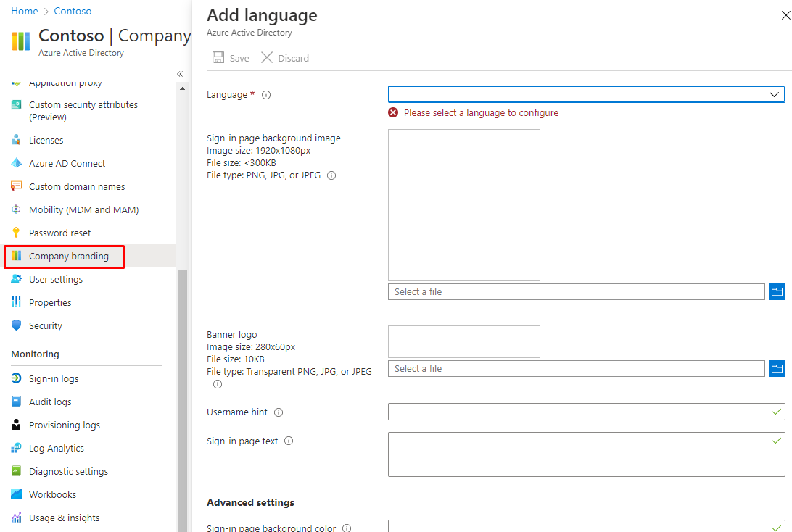Viewport: 792px width, 532px height.
Task: Click the Sign-in page text info icon
Action: pos(289,441)
